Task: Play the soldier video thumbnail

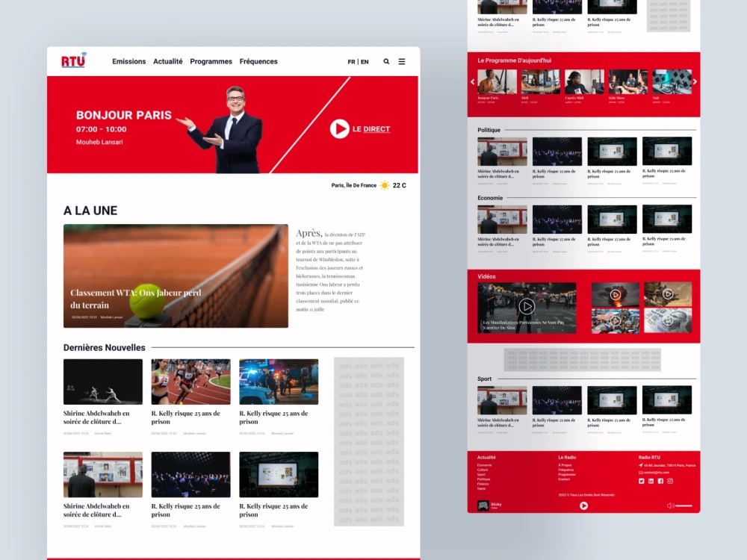Action: point(668,294)
